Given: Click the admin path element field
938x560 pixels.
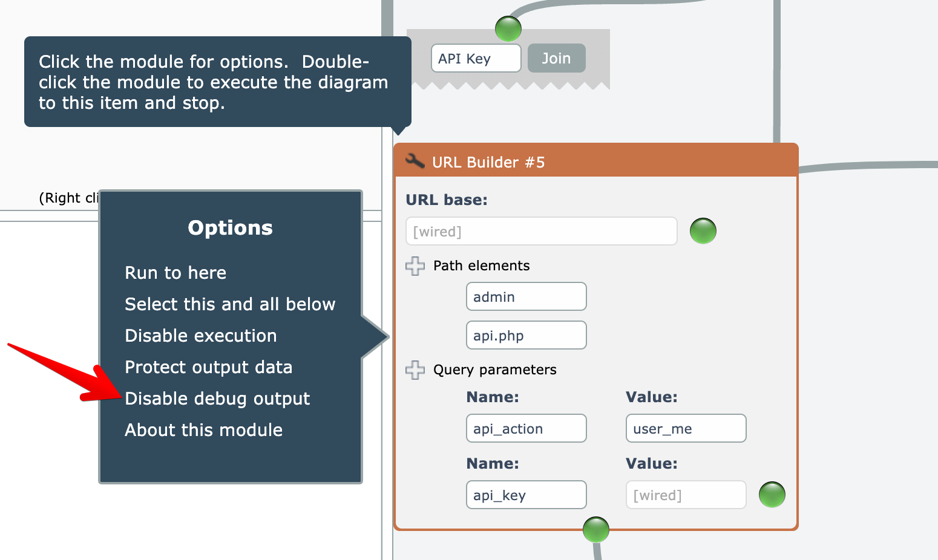Looking at the screenshot, I should coord(526,297).
